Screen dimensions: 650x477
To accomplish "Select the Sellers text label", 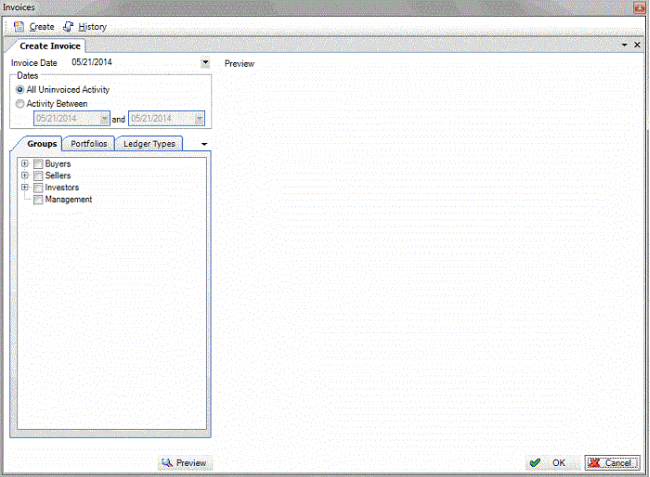I will pyautogui.click(x=58, y=176).
